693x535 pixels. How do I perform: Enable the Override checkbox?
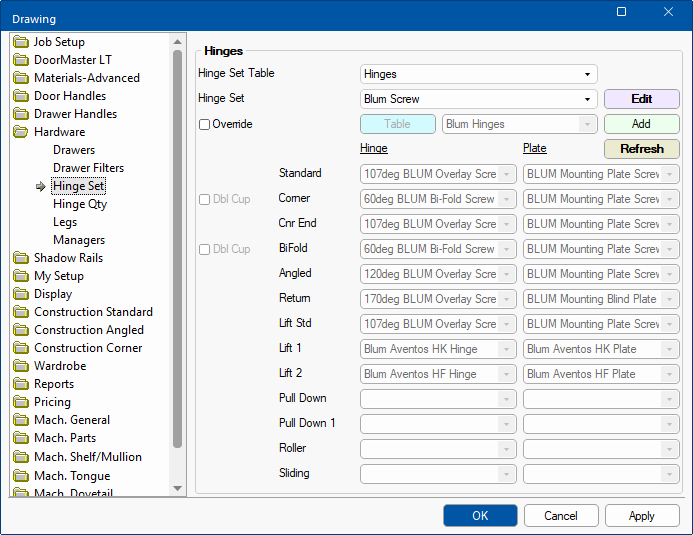point(204,125)
